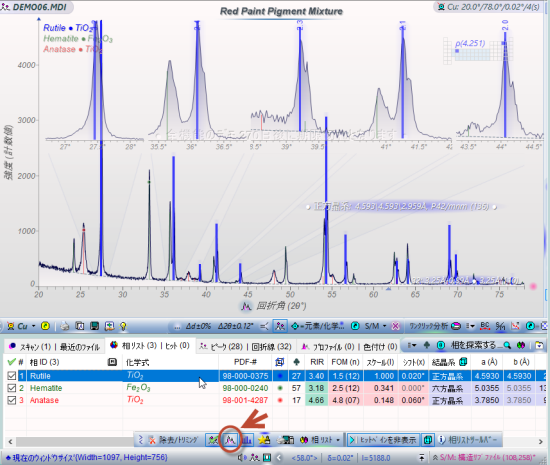Expand the chevron at bottom toolbar's left end

coord(141,440)
